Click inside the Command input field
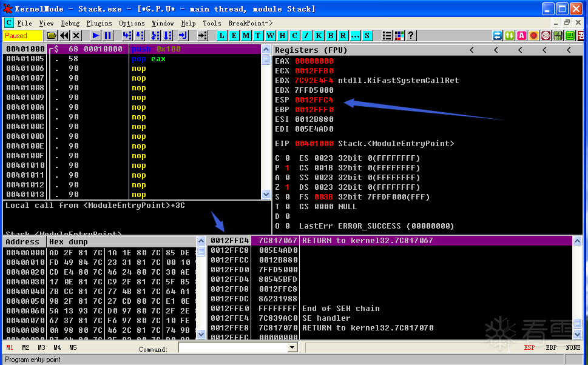The height and width of the screenshot is (365, 588). click(x=233, y=348)
